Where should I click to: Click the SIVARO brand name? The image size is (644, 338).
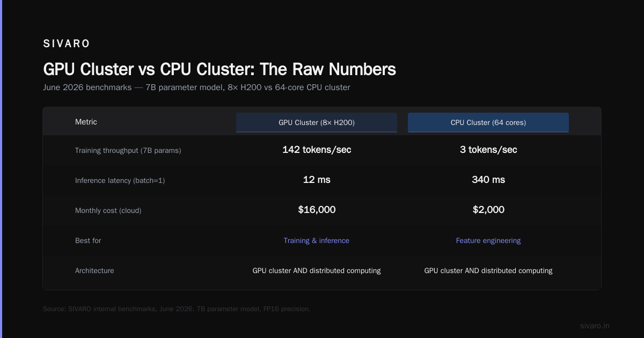(67, 44)
